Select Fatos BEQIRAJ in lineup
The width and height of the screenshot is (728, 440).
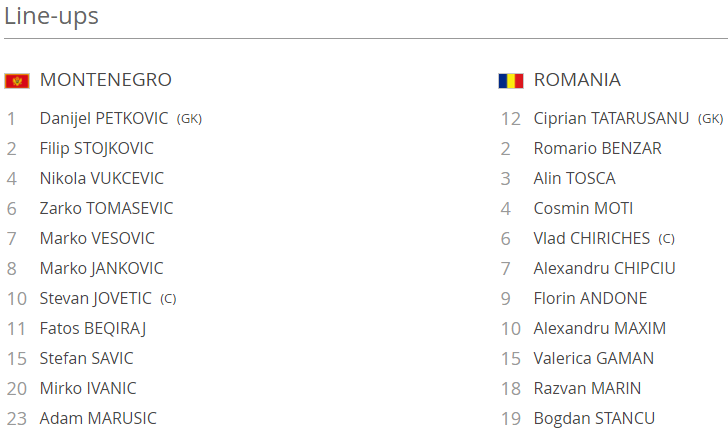pos(93,329)
